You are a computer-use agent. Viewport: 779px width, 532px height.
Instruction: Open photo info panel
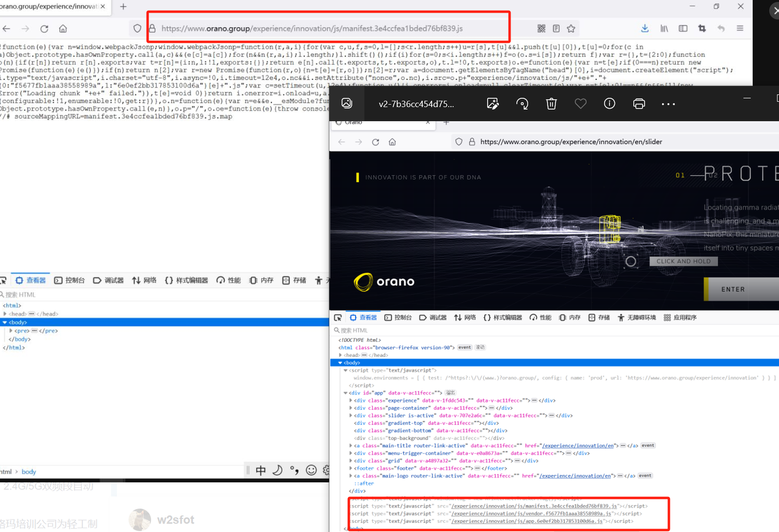(x=610, y=103)
